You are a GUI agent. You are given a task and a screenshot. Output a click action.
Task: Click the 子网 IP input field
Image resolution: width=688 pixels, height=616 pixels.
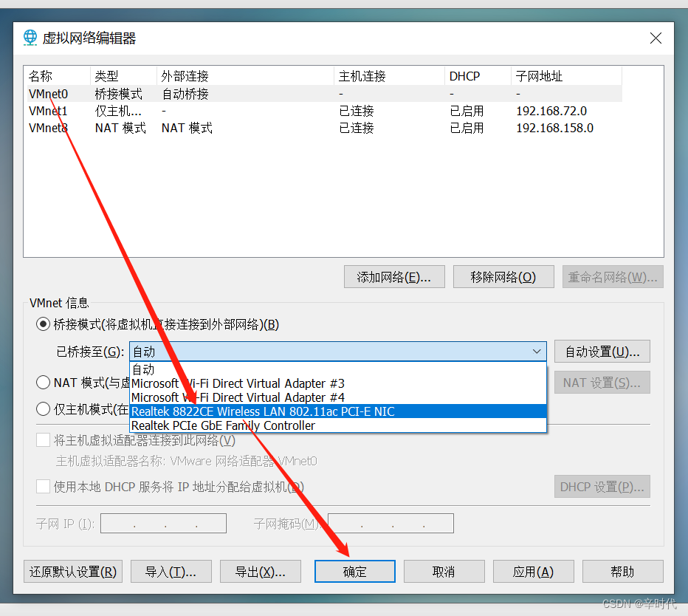[x=163, y=524]
